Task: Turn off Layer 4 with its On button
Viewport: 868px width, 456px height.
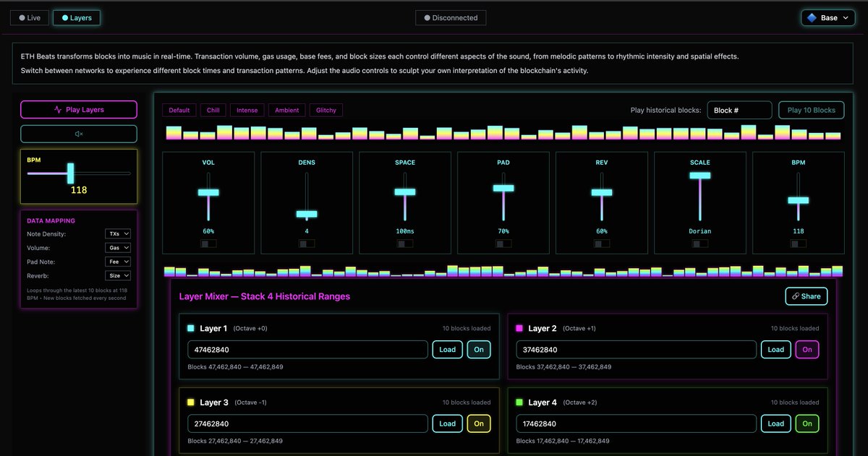Action: (807, 423)
